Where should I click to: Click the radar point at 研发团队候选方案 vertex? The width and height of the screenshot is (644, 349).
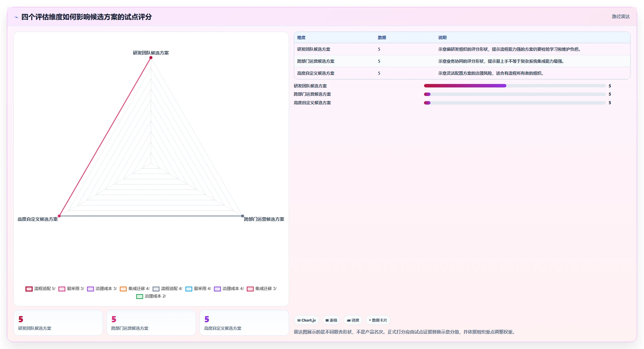151,58
